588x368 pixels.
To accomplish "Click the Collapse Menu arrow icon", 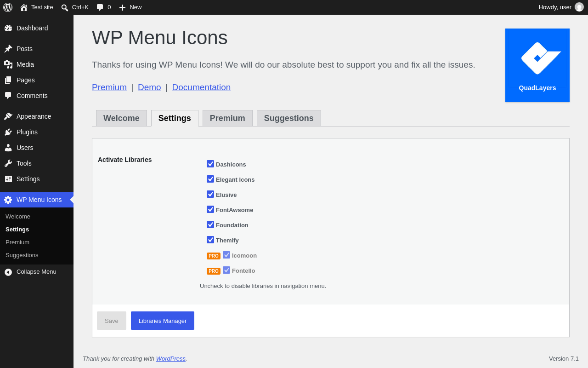I will click(8, 272).
